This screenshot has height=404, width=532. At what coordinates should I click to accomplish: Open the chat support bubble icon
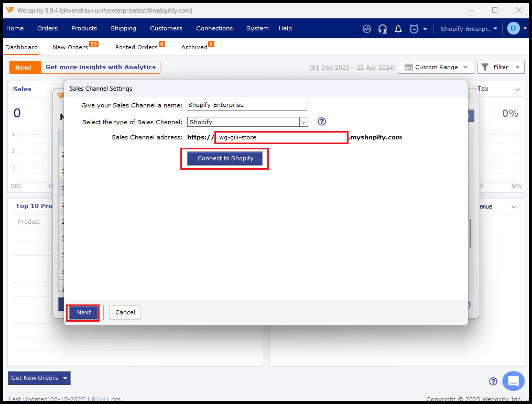point(513,381)
